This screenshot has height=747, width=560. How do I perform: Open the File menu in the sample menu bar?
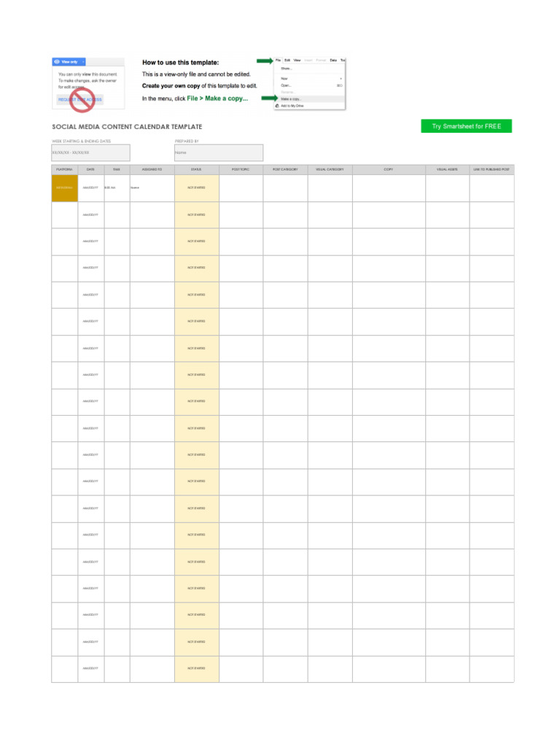(278, 61)
